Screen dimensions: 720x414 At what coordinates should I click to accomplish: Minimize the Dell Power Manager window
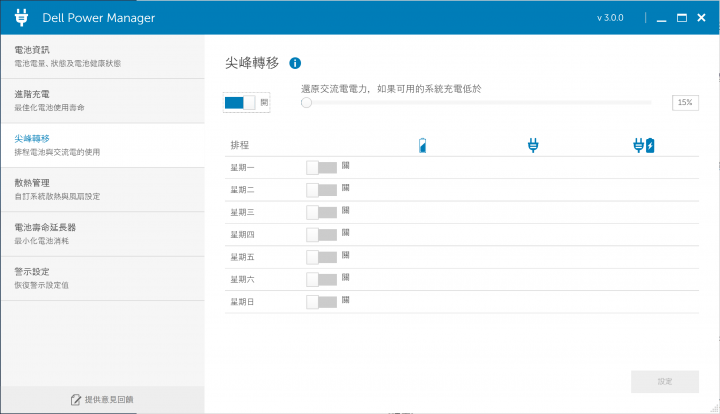661,18
